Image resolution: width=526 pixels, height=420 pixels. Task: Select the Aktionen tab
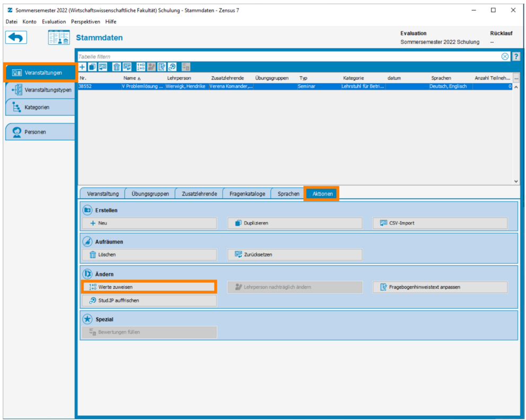322,194
